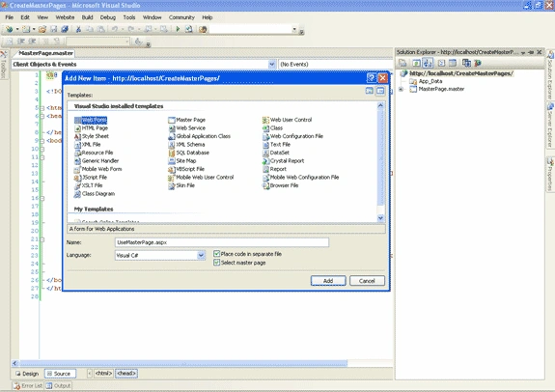Switch to the Design view tab
The image size is (555, 392).
[27, 374]
